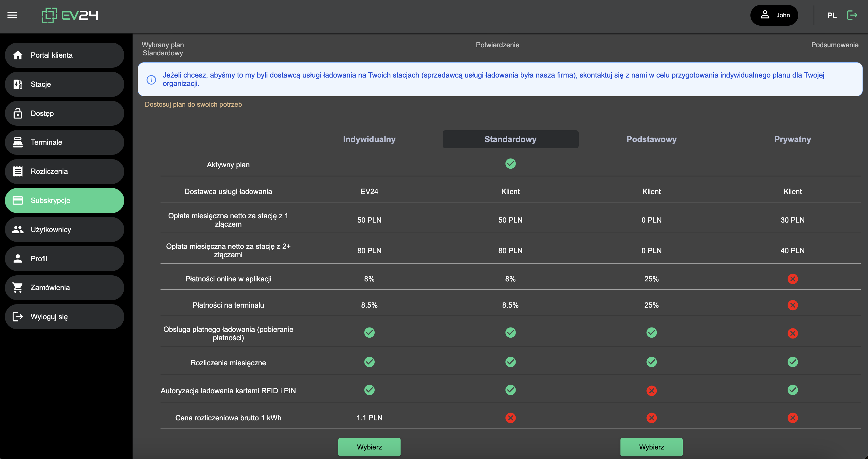This screenshot has width=868, height=459.
Task: Open the Subskrypcje menu item
Action: coord(64,200)
